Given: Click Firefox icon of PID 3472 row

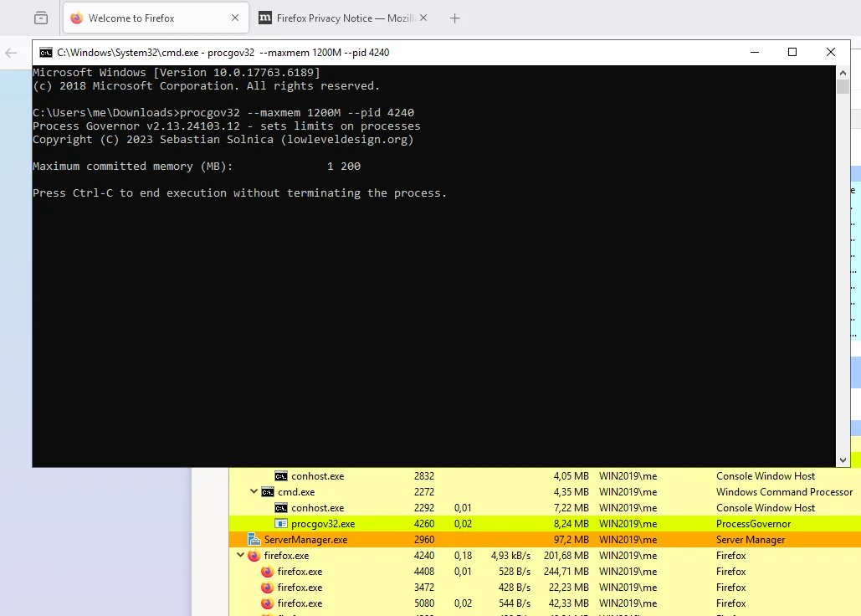Looking at the screenshot, I should pyautogui.click(x=267, y=588).
